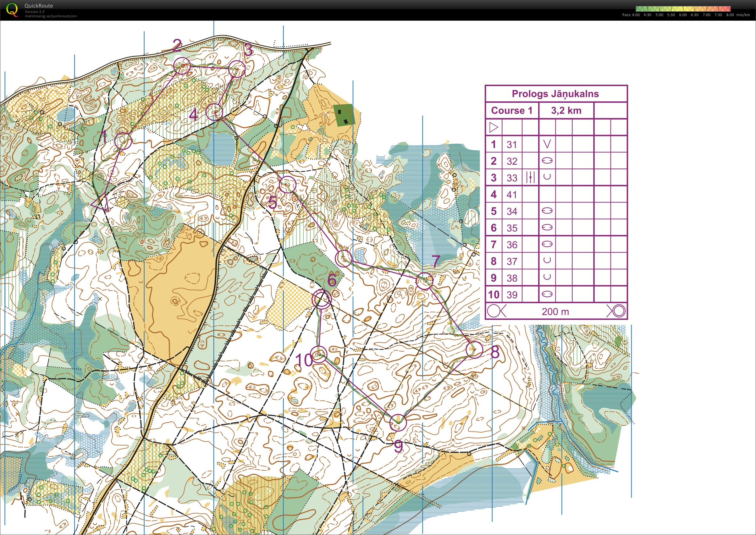Select row number 10 in the control table
Viewport: 756px width, 535px height.
(494, 295)
